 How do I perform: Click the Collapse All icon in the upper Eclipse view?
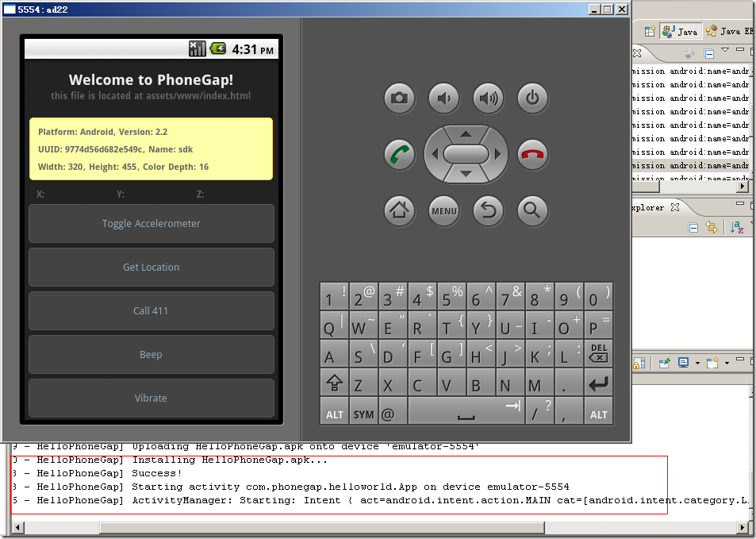(x=708, y=53)
